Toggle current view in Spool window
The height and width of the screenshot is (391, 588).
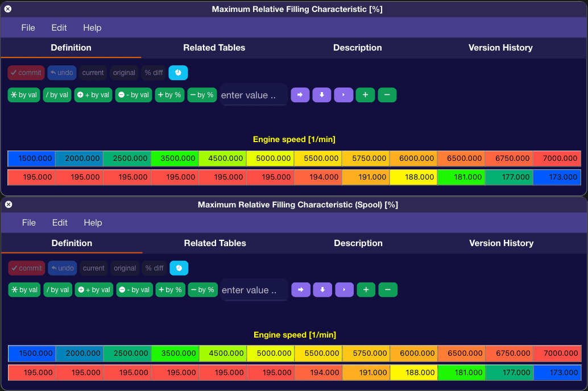click(94, 268)
